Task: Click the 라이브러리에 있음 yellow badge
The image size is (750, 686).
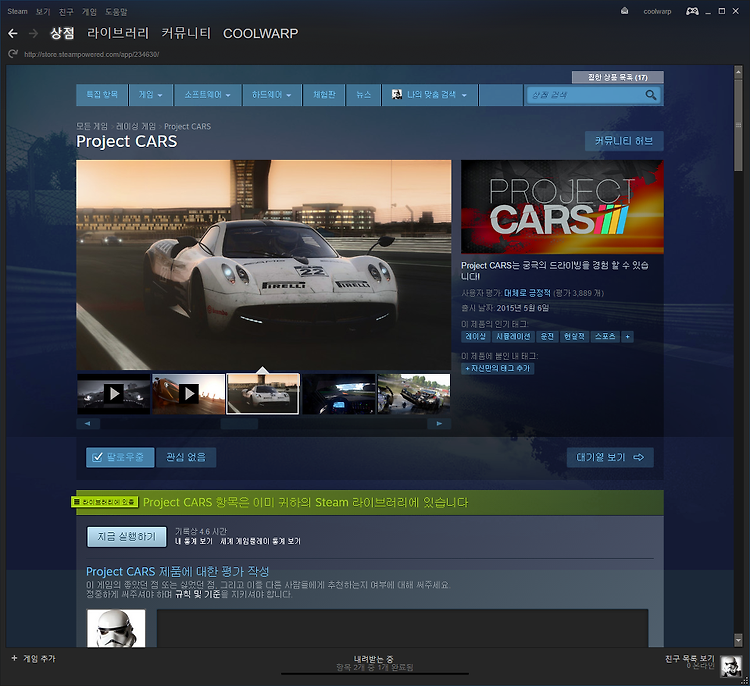Action: click(x=105, y=501)
